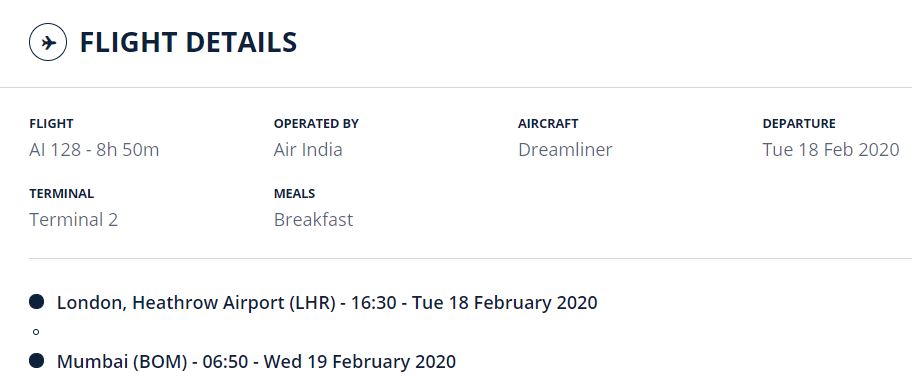
Task: Click the MEALS label
Action: (294, 194)
